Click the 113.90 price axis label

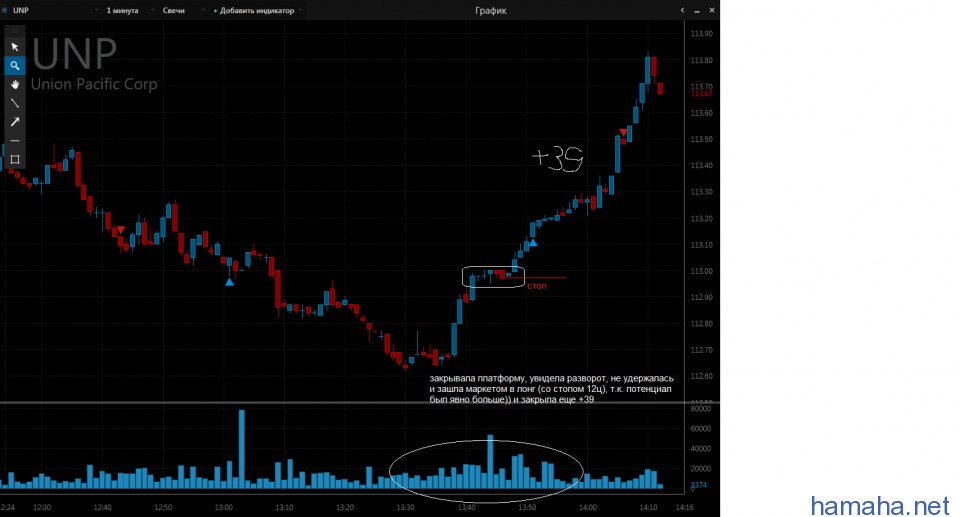tap(702, 34)
